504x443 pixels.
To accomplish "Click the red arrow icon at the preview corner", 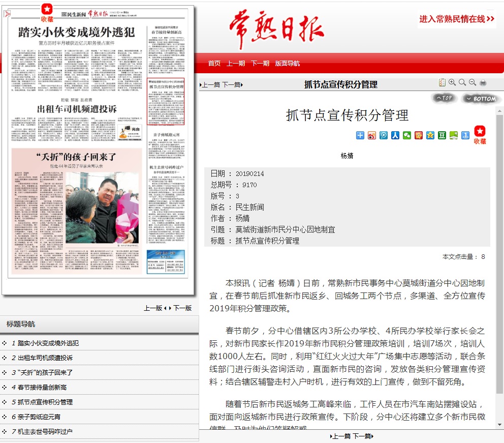I will pos(7,14).
